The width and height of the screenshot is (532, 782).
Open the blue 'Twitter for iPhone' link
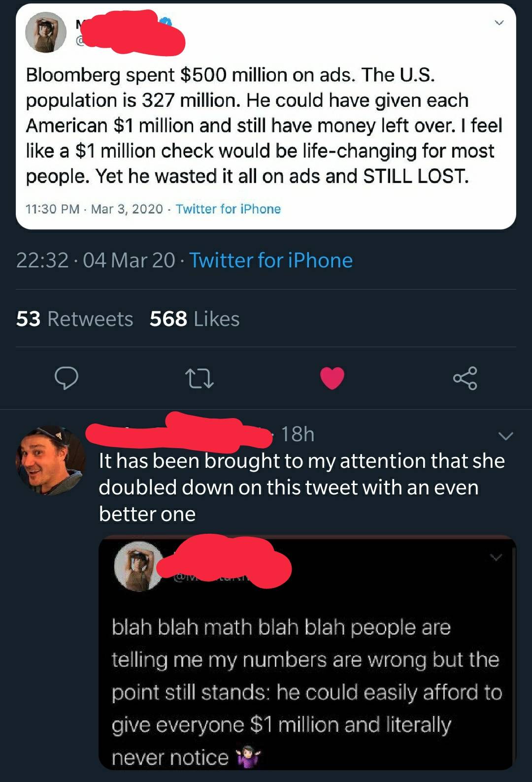click(x=271, y=260)
